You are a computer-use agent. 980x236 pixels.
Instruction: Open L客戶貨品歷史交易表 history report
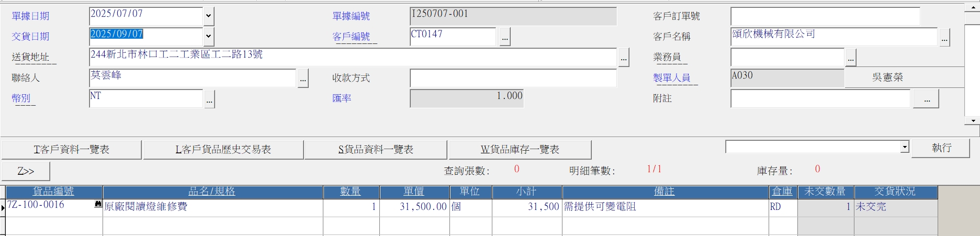(x=223, y=150)
